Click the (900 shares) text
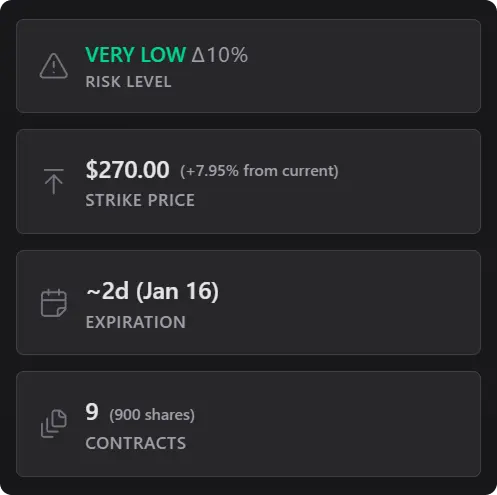Viewport: 497px width, 495px height. [152, 415]
